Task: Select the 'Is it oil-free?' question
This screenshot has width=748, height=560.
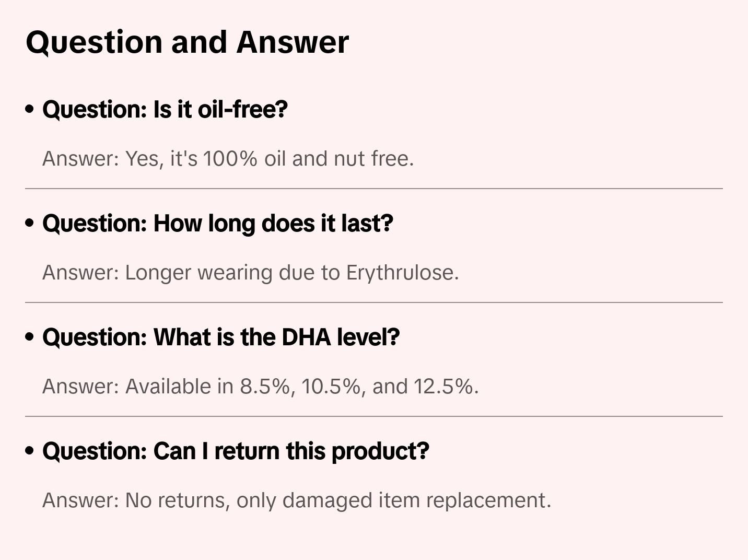Action: click(x=165, y=109)
